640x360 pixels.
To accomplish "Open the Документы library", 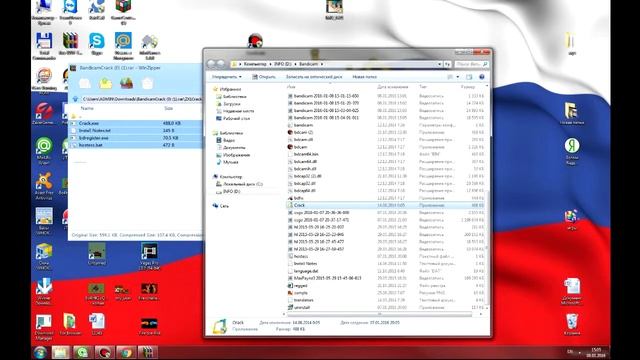I will tap(234, 147).
